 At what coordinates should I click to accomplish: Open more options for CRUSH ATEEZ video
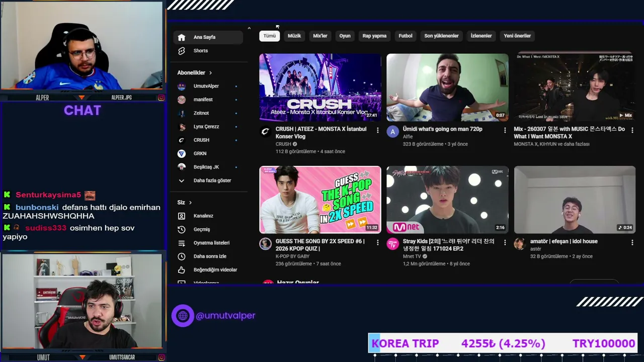tap(378, 130)
